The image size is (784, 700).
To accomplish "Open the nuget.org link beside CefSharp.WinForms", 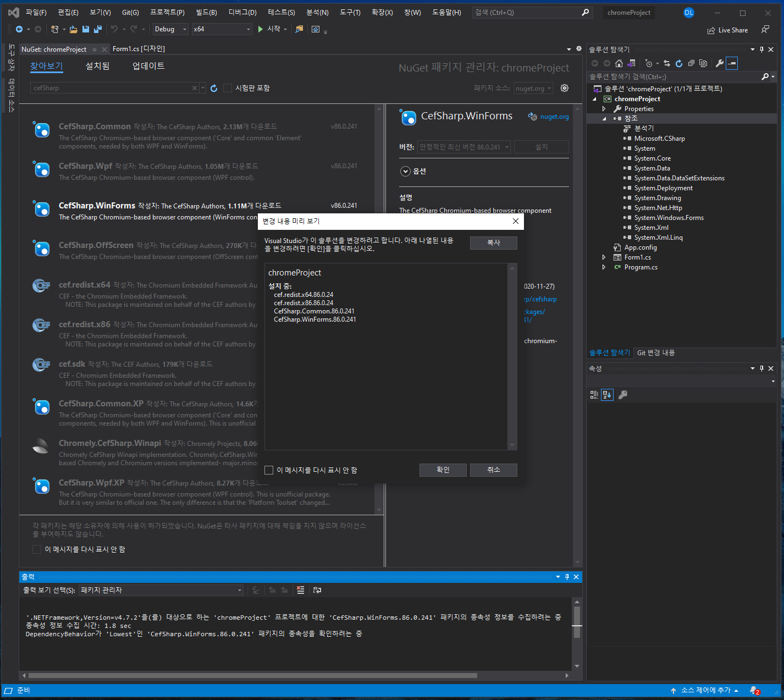I will (x=554, y=117).
